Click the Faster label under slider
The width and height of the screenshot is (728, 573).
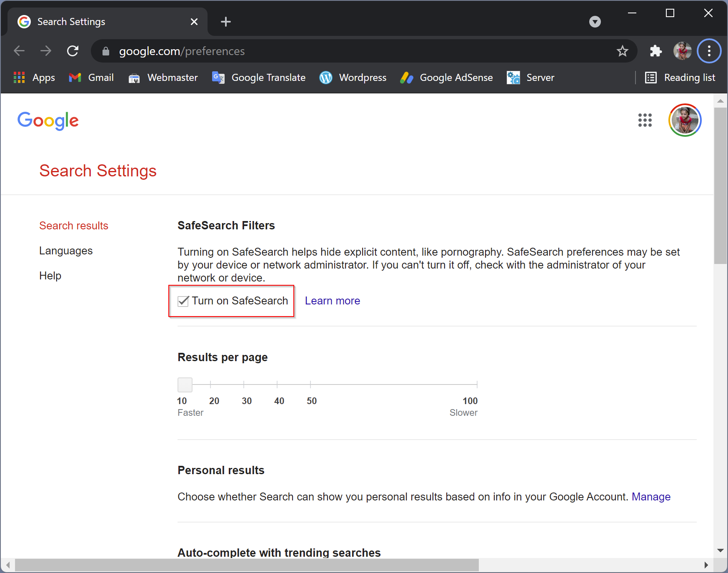[190, 413]
